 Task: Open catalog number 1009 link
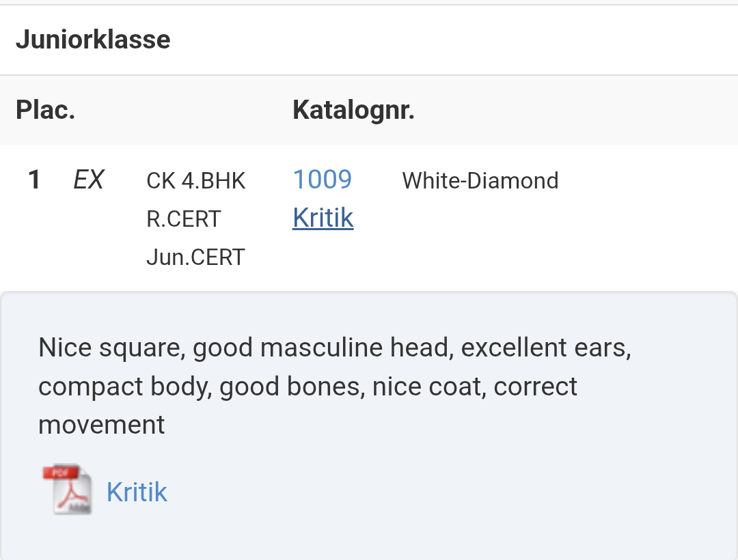322,180
